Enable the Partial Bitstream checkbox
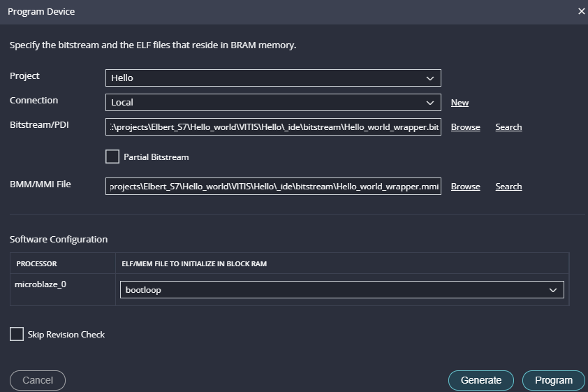 [112, 157]
